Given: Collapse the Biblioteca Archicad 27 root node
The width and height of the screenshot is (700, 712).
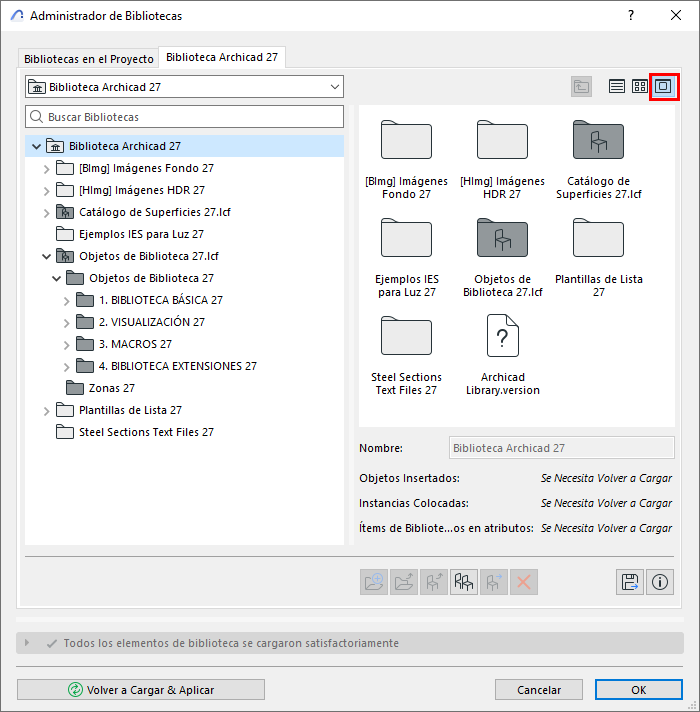Looking at the screenshot, I should tap(36, 147).
